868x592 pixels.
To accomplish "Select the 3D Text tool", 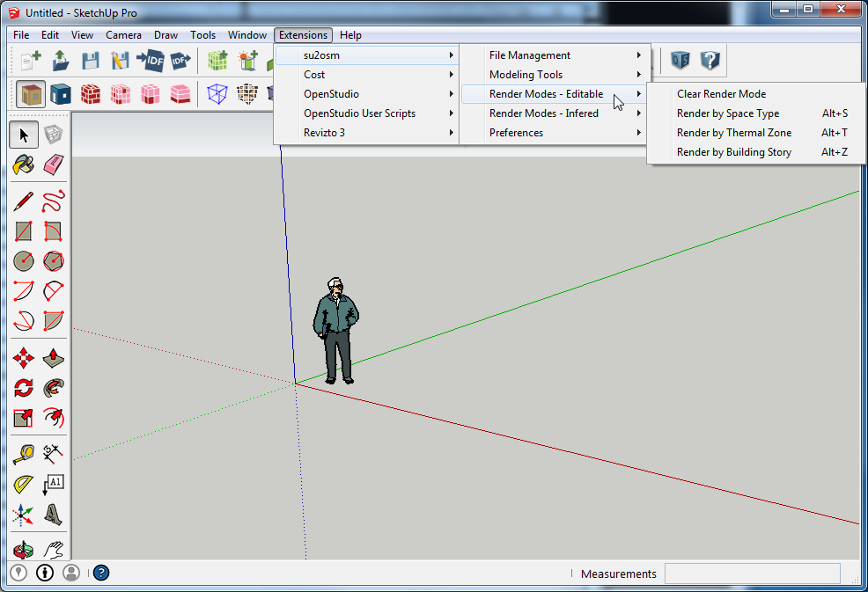I will [53, 515].
